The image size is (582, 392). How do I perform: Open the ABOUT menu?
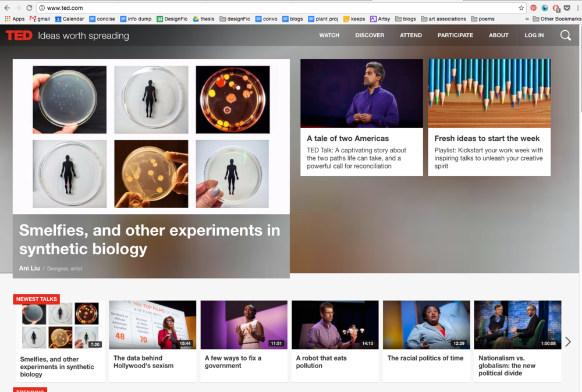[x=499, y=35]
